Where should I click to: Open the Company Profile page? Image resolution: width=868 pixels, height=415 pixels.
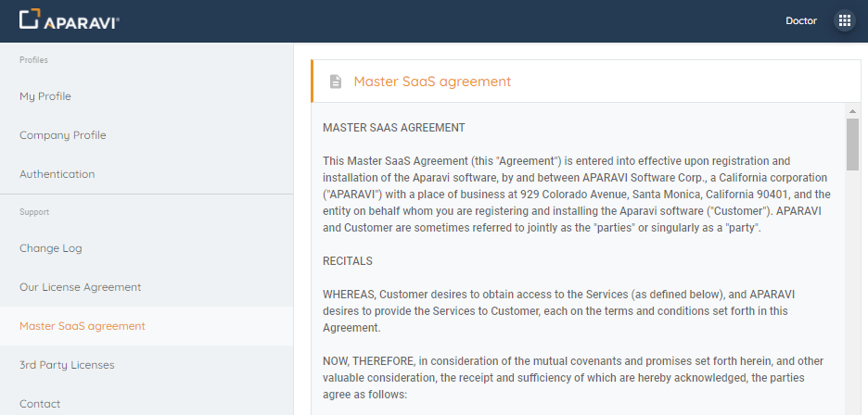click(x=63, y=135)
